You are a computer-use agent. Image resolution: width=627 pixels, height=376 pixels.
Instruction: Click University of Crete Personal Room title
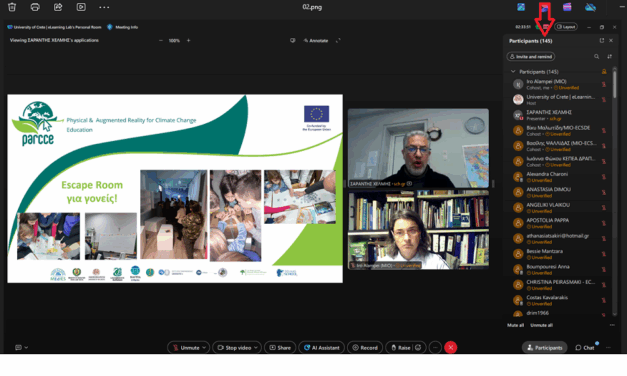tap(54, 27)
